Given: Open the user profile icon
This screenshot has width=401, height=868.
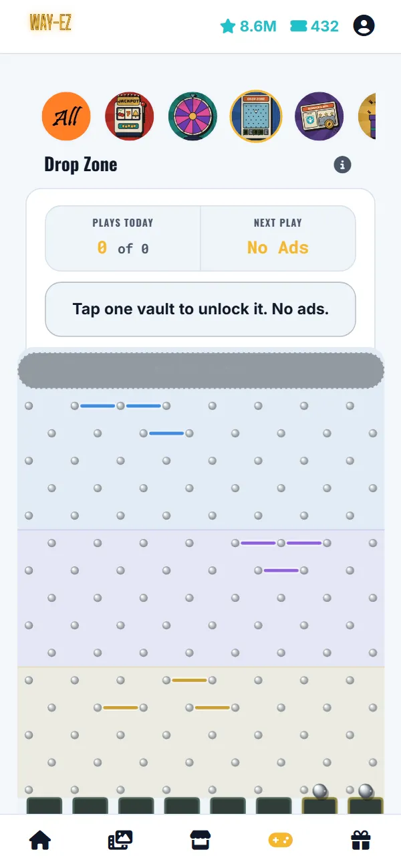Looking at the screenshot, I should pyautogui.click(x=364, y=26).
